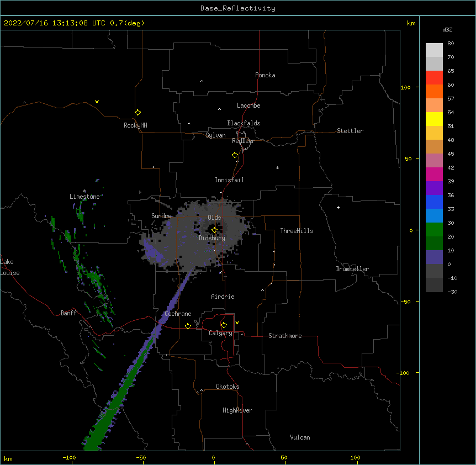Click the Olds town label
Viewport: 476px width, 465px height.
click(214, 218)
